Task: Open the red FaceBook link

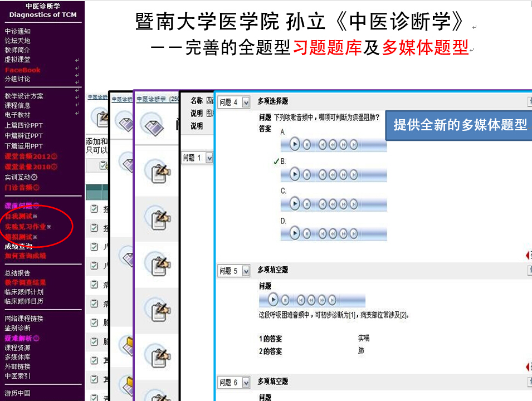Action: coord(23,70)
